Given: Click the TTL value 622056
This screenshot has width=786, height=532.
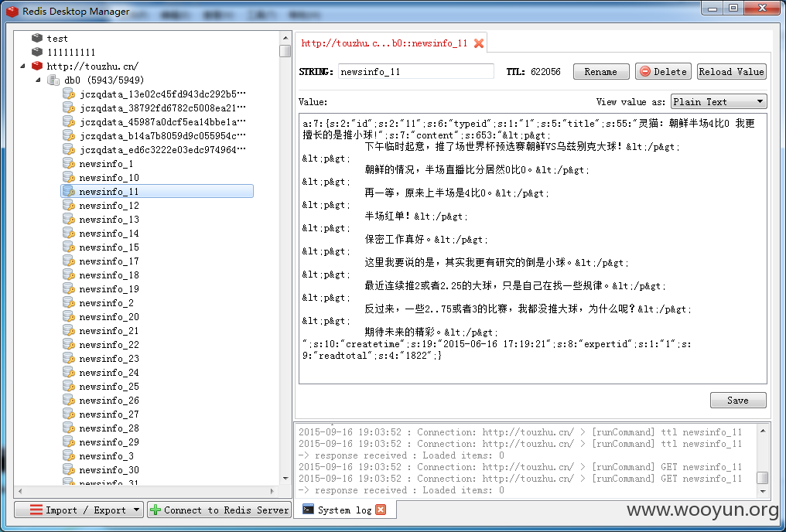Looking at the screenshot, I should 545,72.
